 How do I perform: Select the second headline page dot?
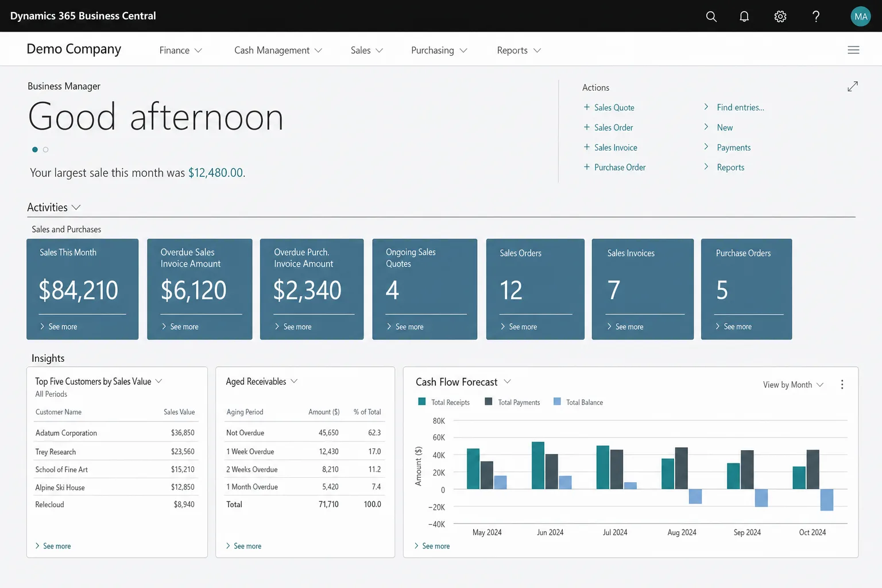click(46, 149)
